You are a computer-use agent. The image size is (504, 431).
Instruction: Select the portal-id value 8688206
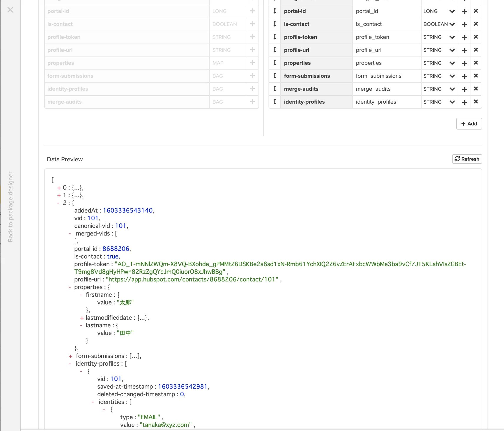[116, 249]
